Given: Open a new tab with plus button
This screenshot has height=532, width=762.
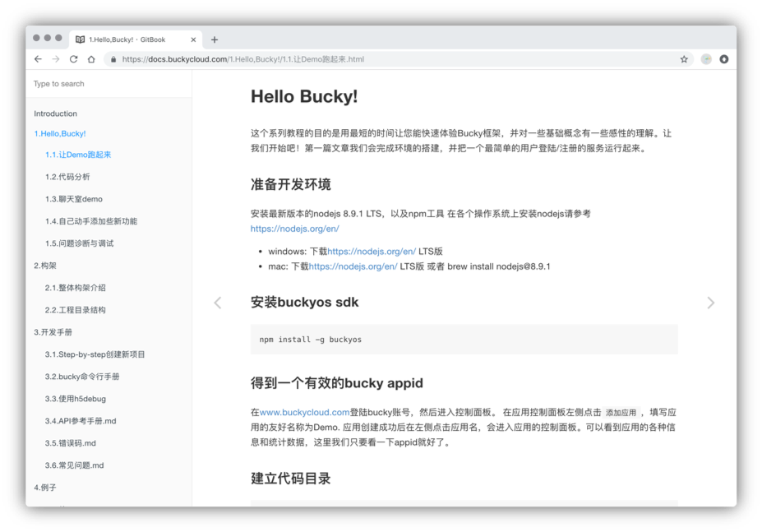Looking at the screenshot, I should coord(215,39).
